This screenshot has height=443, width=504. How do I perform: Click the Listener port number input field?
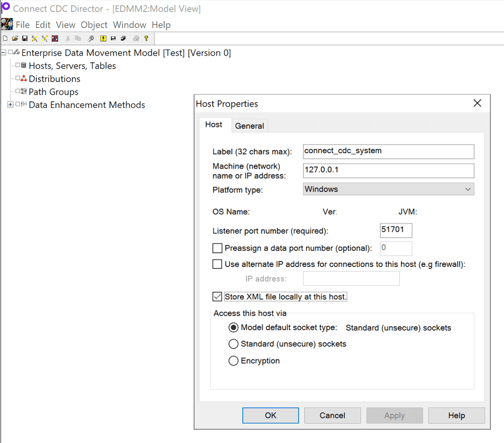pos(396,230)
